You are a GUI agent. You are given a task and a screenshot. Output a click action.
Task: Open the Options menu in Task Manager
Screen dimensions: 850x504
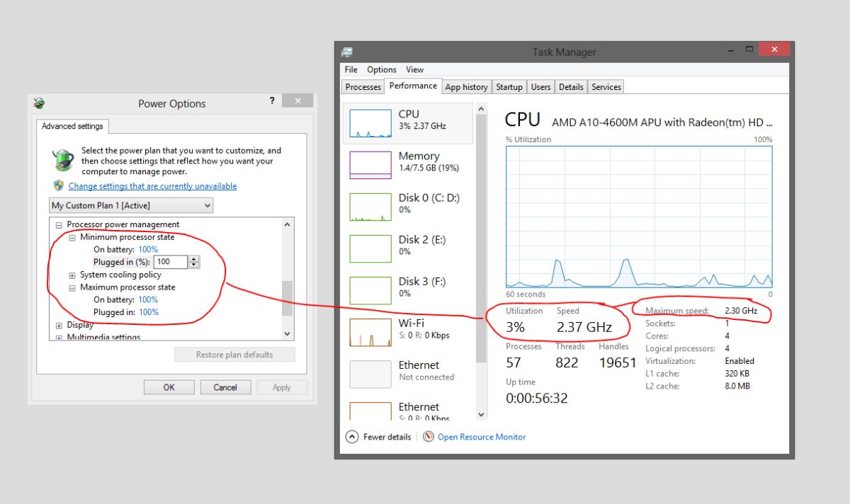coord(382,69)
